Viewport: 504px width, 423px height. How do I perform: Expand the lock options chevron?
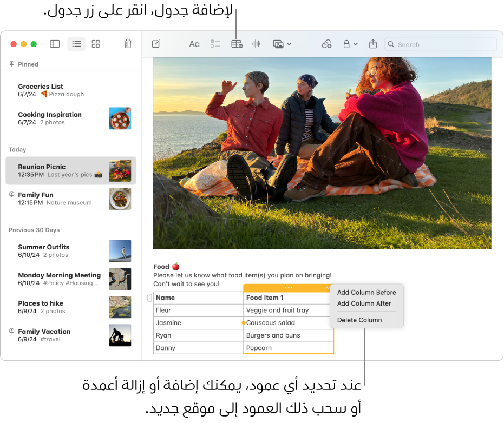(x=356, y=44)
